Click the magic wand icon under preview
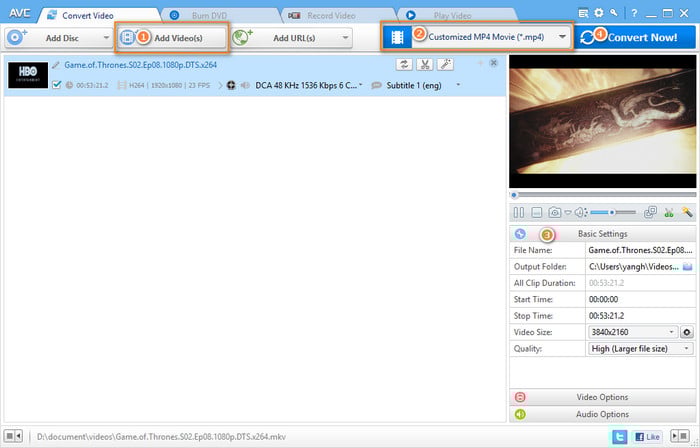This screenshot has height=448, width=700. [687, 212]
